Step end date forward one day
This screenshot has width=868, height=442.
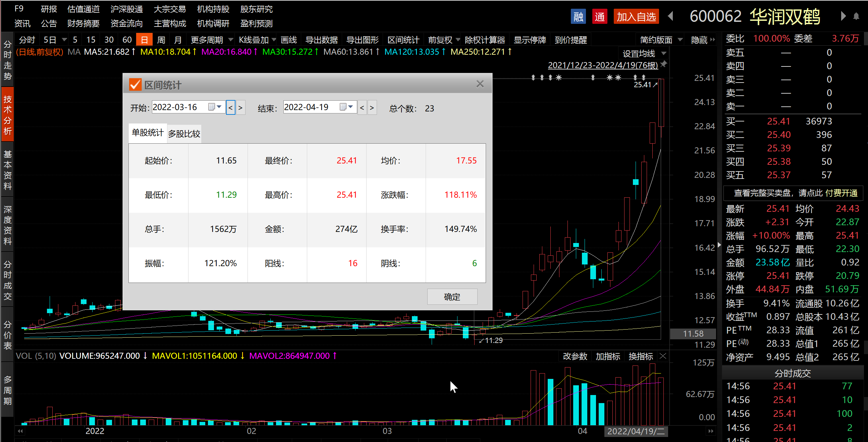point(372,107)
